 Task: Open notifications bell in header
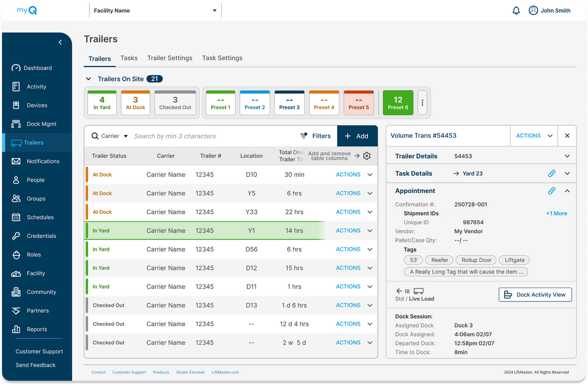click(x=516, y=10)
